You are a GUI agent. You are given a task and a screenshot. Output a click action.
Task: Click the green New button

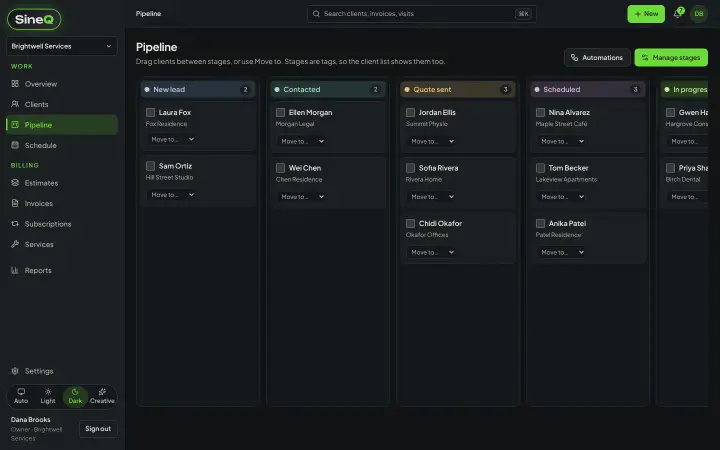[646, 14]
